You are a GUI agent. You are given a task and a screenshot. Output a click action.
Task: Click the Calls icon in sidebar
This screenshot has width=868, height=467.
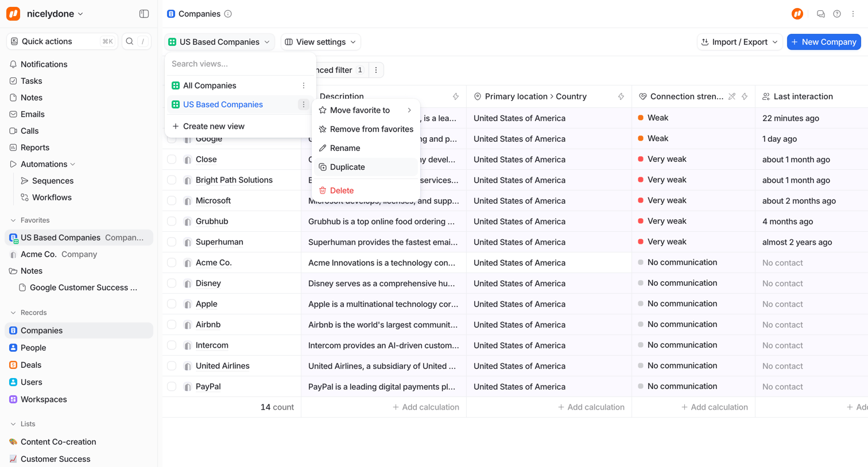click(13, 131)
